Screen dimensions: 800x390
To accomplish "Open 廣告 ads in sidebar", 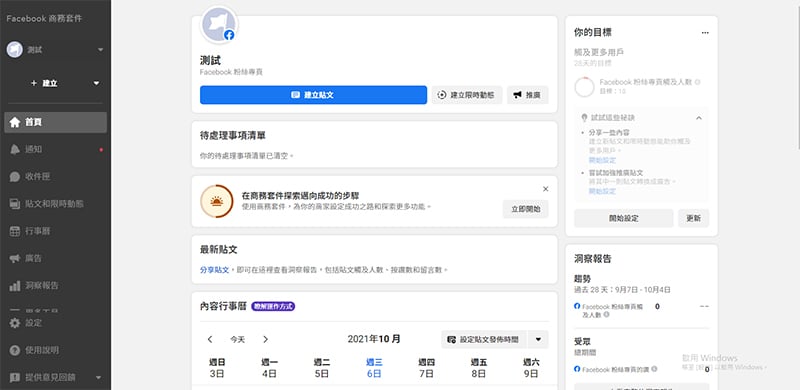I will [55, 258].
